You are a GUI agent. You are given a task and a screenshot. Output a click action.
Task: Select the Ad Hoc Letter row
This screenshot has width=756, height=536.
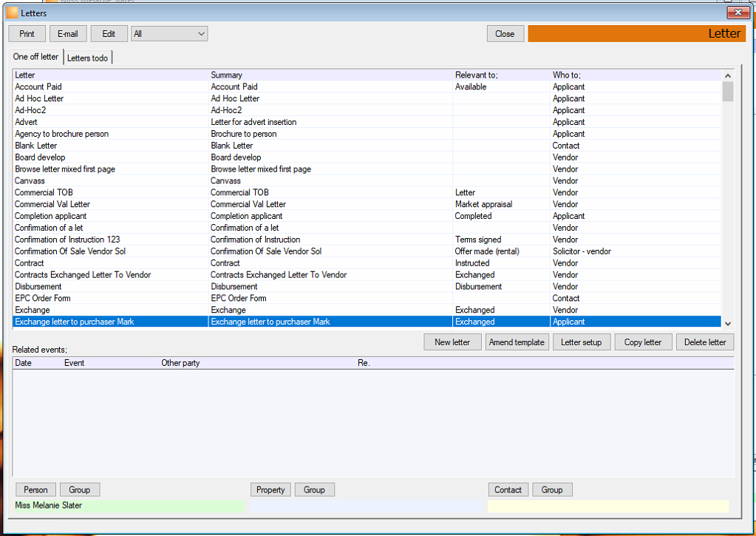(367, 98)
